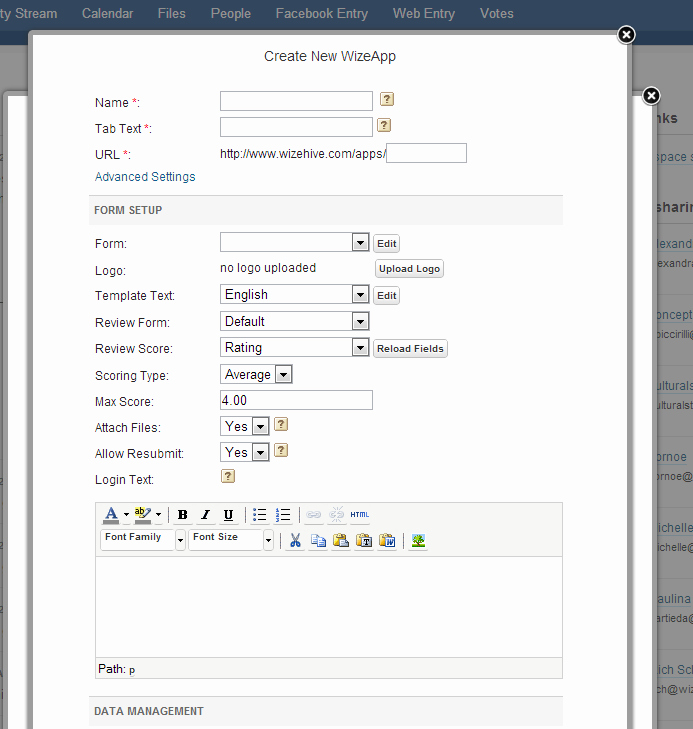Click the insert image icon

(418, 541)
